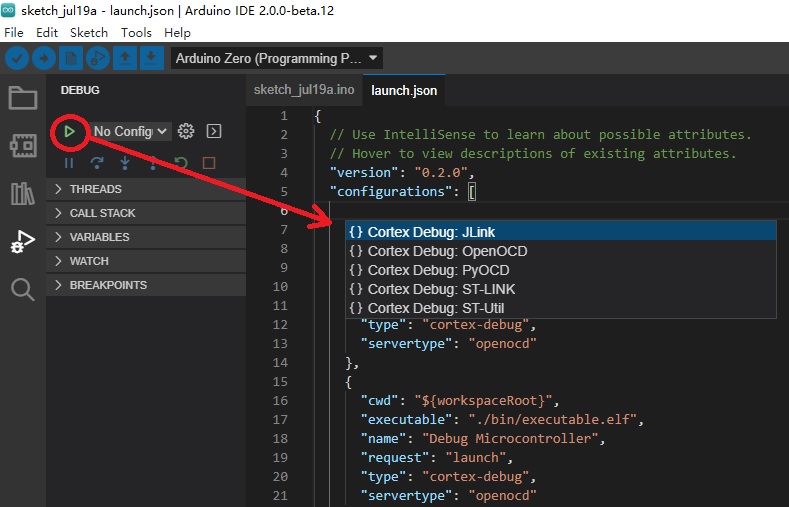Select Cortex Debug: JLink suggestion

561,232
